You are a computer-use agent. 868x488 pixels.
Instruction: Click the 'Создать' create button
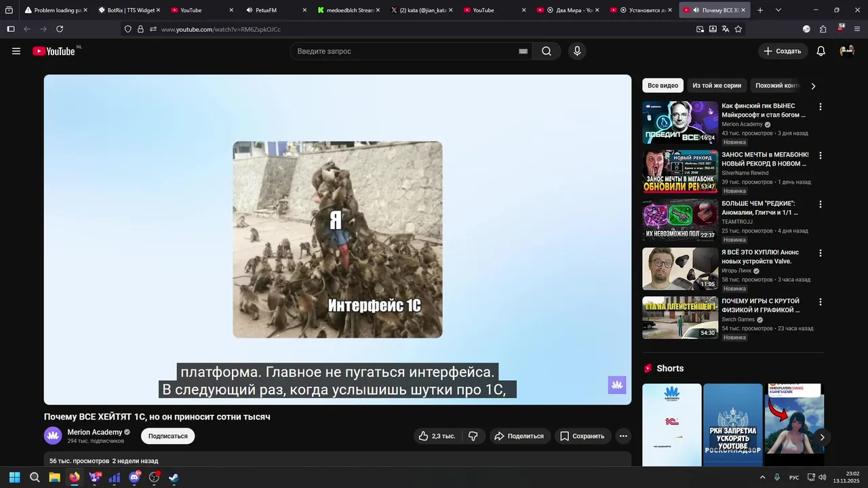tap(783, 51)
